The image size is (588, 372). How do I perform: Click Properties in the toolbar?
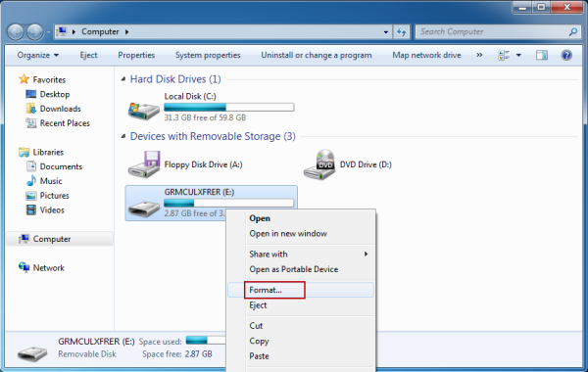click(x=136, y=55)
